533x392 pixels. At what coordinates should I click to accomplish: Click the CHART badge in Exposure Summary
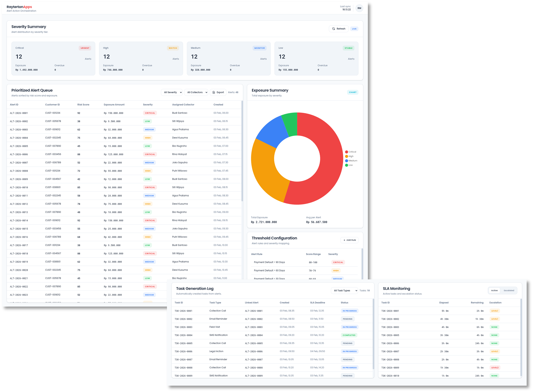point(353,92)
